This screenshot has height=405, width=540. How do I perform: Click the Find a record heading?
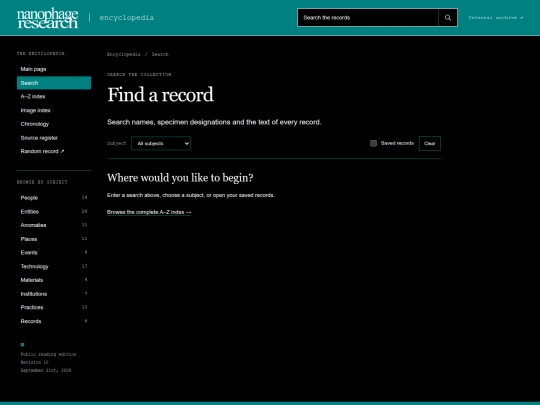pos(160,95)
